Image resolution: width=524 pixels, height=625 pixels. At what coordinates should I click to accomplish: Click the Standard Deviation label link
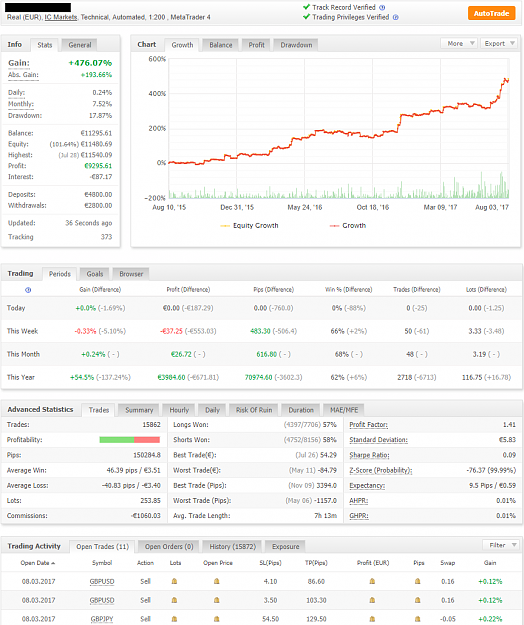[378, 440]
